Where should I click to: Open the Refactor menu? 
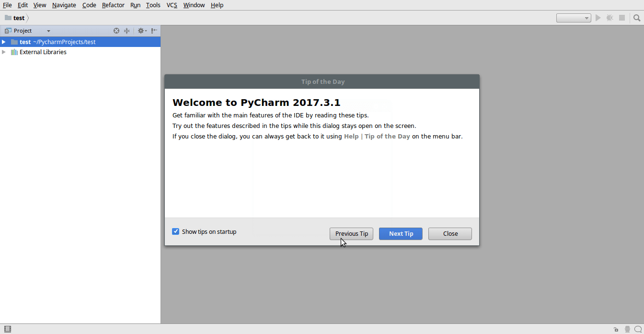(x=113, y=5)
